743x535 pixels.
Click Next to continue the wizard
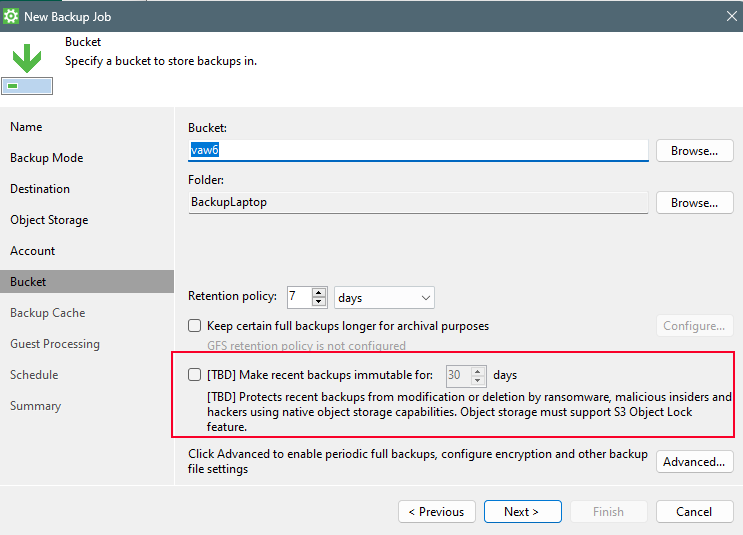[522, 511]
